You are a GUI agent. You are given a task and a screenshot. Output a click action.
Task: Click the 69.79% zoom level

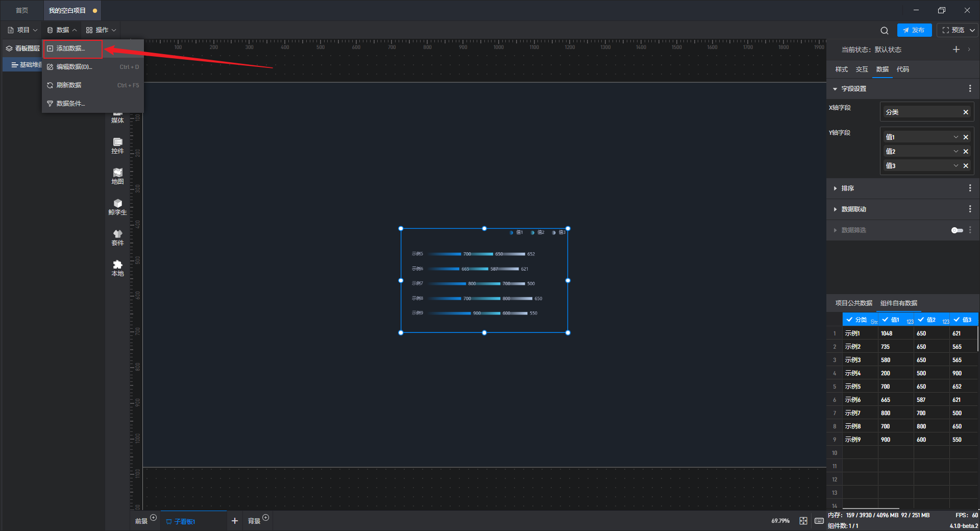tap(780, 521)
